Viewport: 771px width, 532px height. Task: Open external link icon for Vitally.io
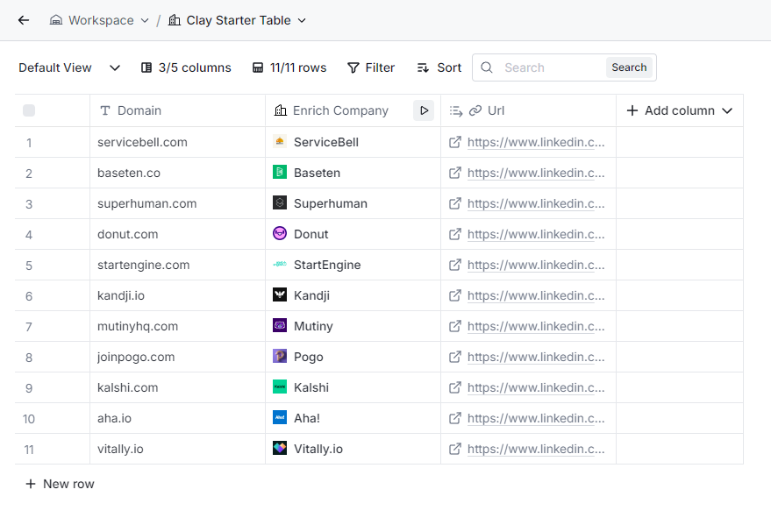point(455,450)
